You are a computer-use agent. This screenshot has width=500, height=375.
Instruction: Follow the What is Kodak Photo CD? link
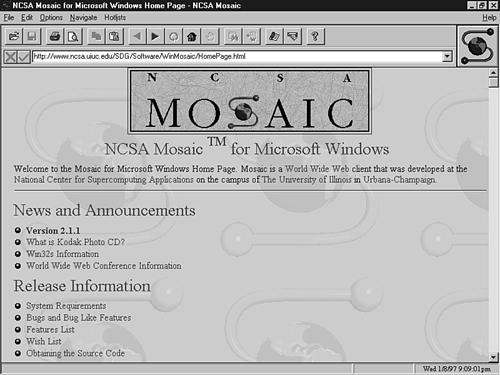tap(76, 242)
